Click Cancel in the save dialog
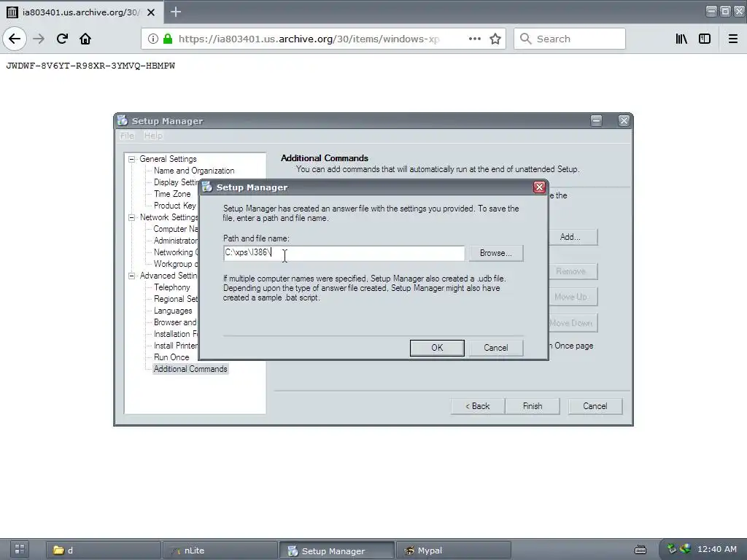The width and height of the screenshot is (747, 560). [495, 348]
